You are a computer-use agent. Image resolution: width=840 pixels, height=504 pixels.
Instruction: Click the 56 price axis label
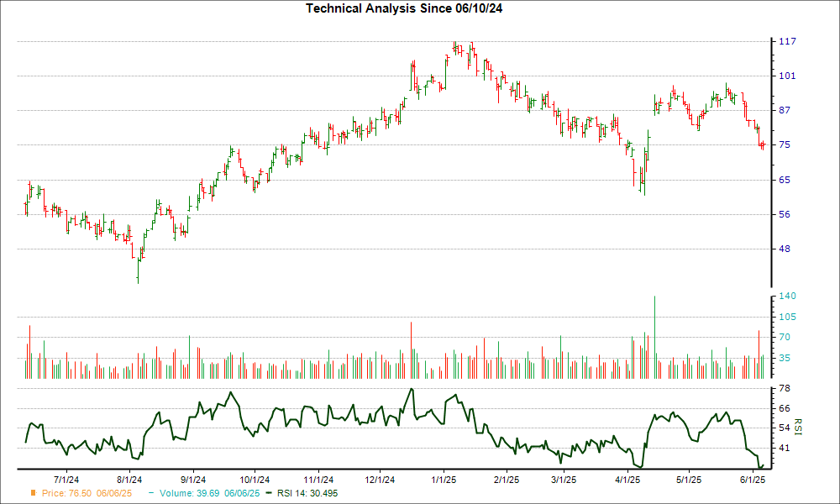click(x=785, y=214)
